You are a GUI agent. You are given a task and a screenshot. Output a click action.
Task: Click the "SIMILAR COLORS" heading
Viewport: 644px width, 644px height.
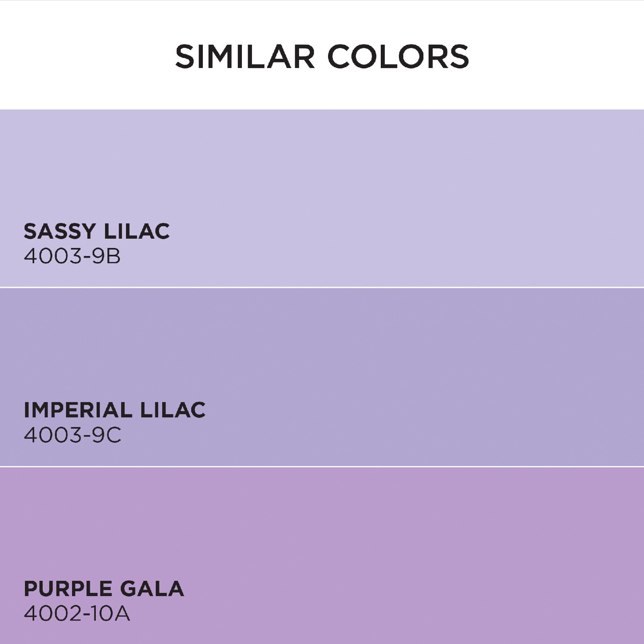coord(322,57)
